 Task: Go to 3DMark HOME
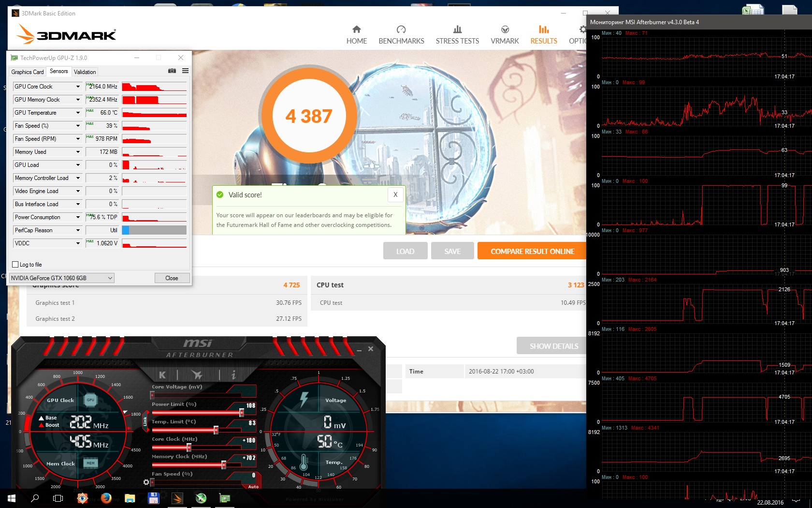tap(357, 35)
